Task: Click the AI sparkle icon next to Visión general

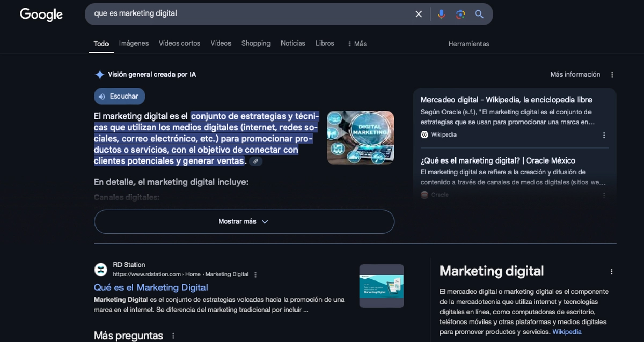Action: pyautogui.click(x=100, y=74)
